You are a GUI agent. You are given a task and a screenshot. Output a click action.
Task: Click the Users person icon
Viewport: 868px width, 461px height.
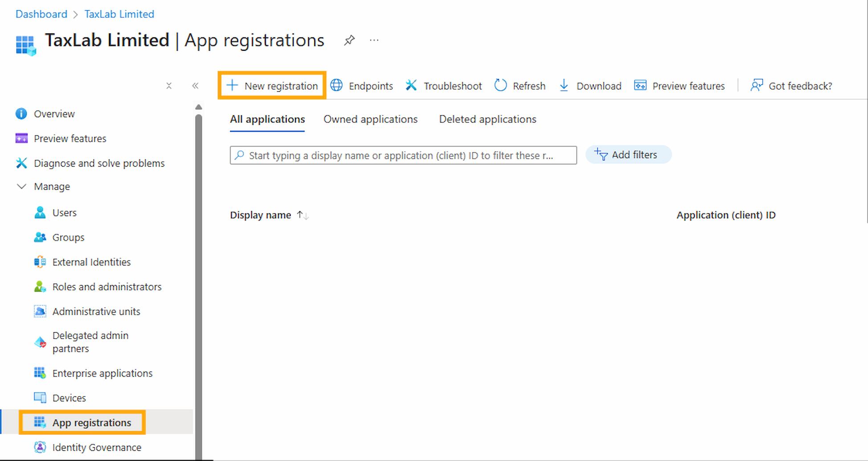[40, 212]
